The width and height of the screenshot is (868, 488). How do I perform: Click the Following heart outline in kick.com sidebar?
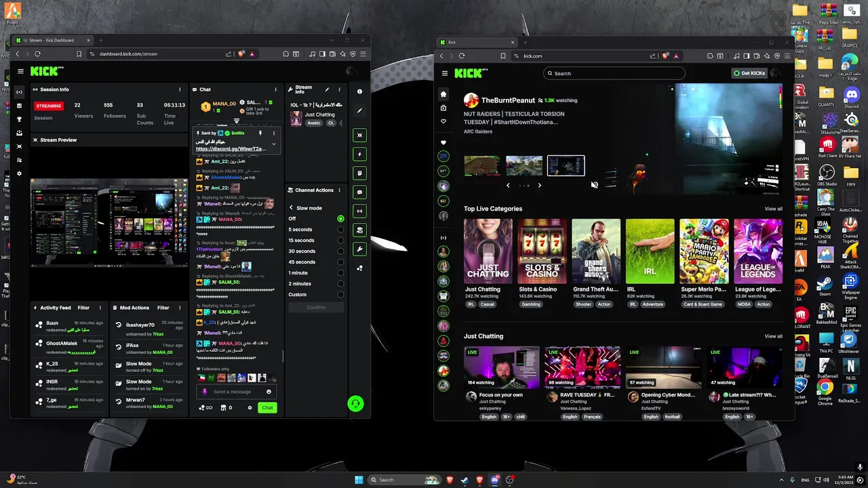[443, 121]
